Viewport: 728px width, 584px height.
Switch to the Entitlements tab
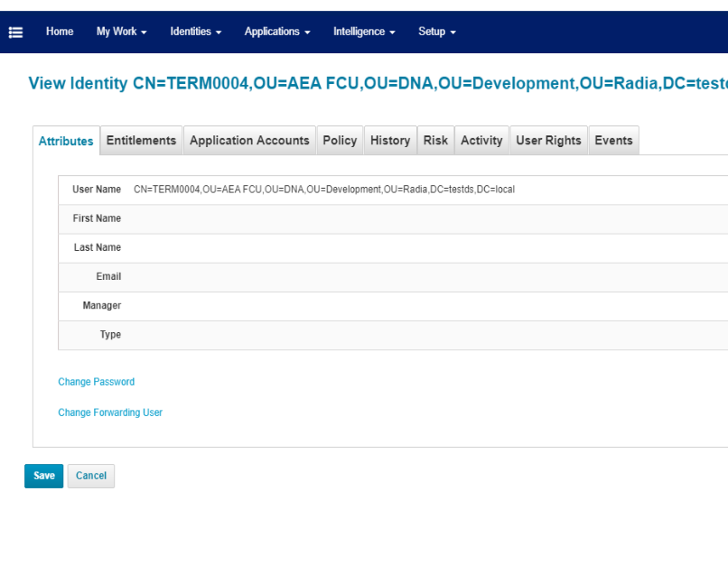141,140
